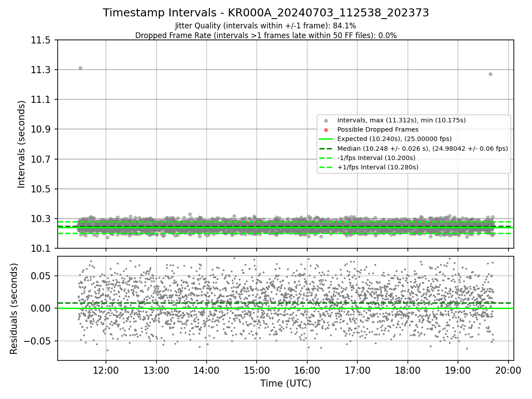532x399 pixels.
Task: Click the x-axis label 'Time (UTC)'
Action: [286, 383]
